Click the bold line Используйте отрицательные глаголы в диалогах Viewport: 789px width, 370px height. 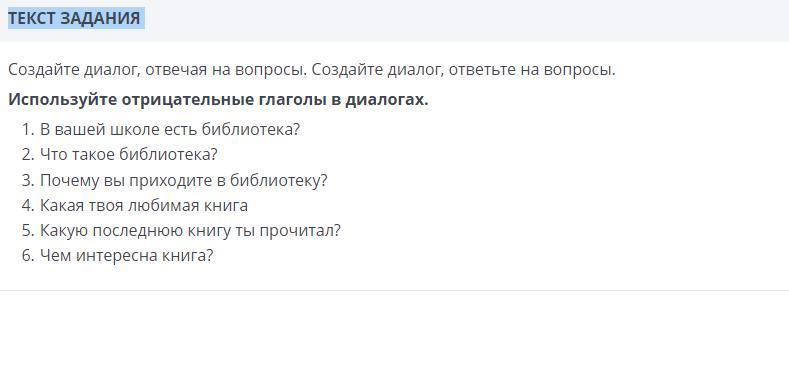click(x=218, y=100)
